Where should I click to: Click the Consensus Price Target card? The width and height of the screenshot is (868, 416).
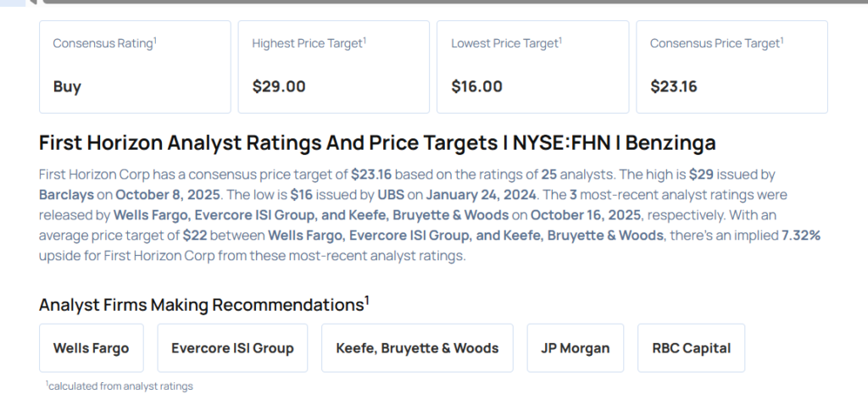coord(732,67)
